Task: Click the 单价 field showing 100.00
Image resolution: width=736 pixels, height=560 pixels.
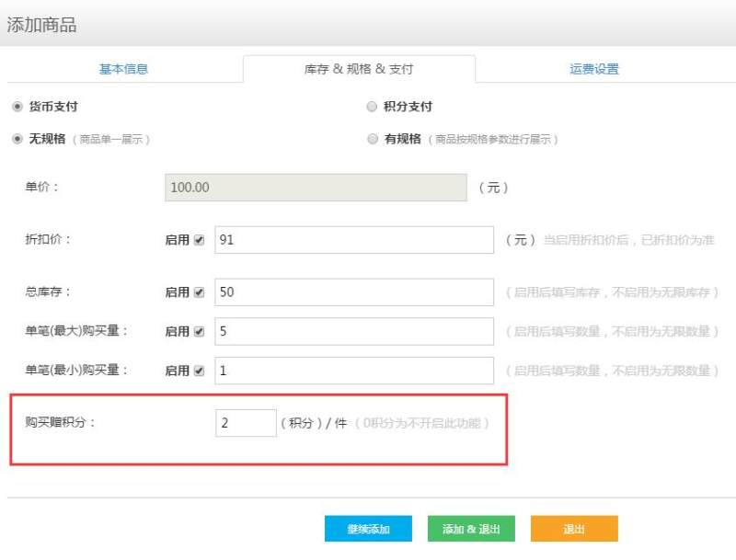Action: click(x=316, y=188)
